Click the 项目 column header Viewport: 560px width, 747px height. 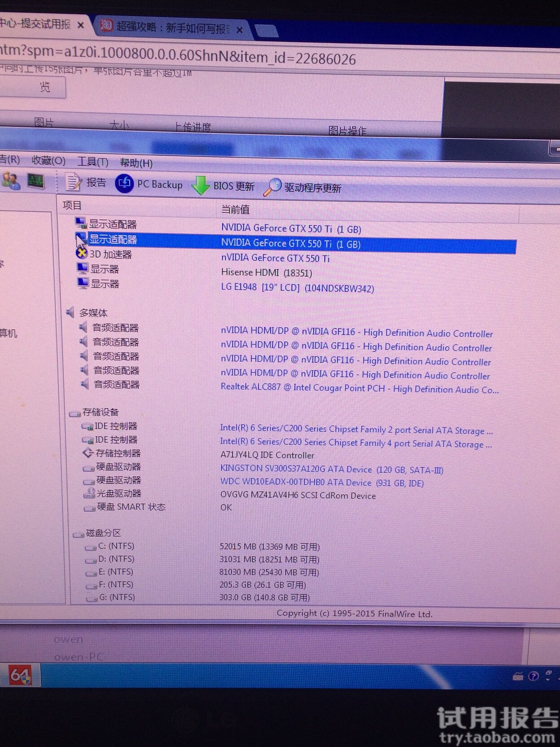(72, 205)
